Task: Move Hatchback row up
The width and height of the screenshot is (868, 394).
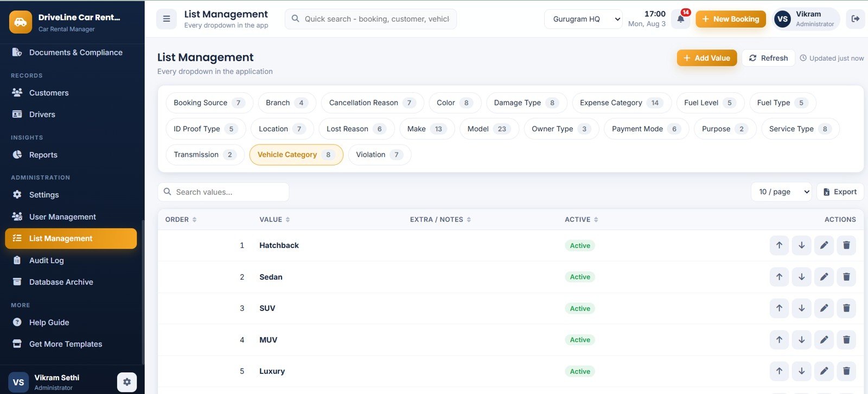Action: point(779,245)
